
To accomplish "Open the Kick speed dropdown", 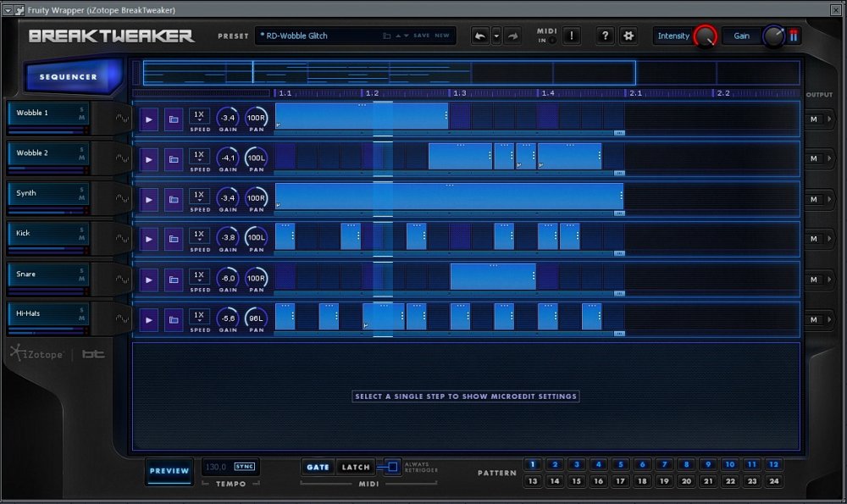I will 199,236.
